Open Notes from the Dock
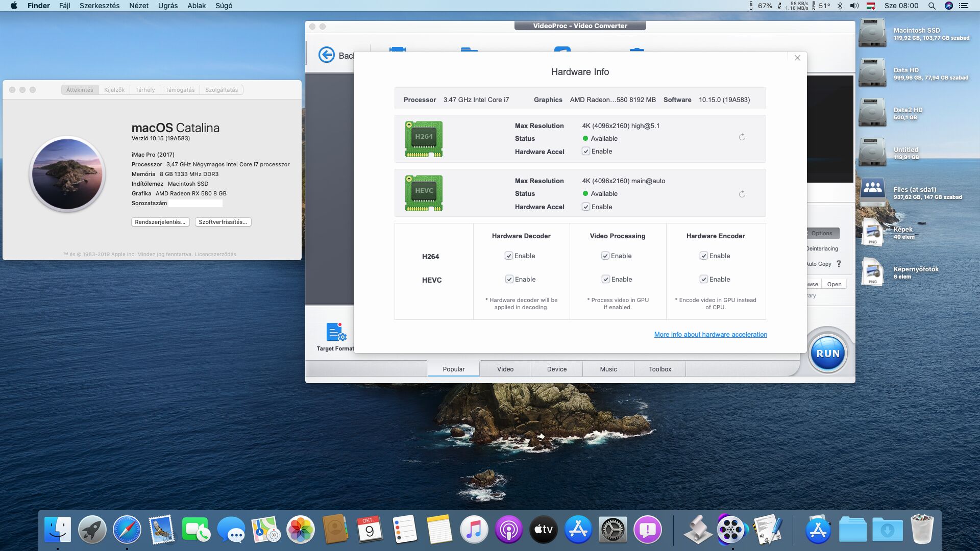 pos(439,530)
